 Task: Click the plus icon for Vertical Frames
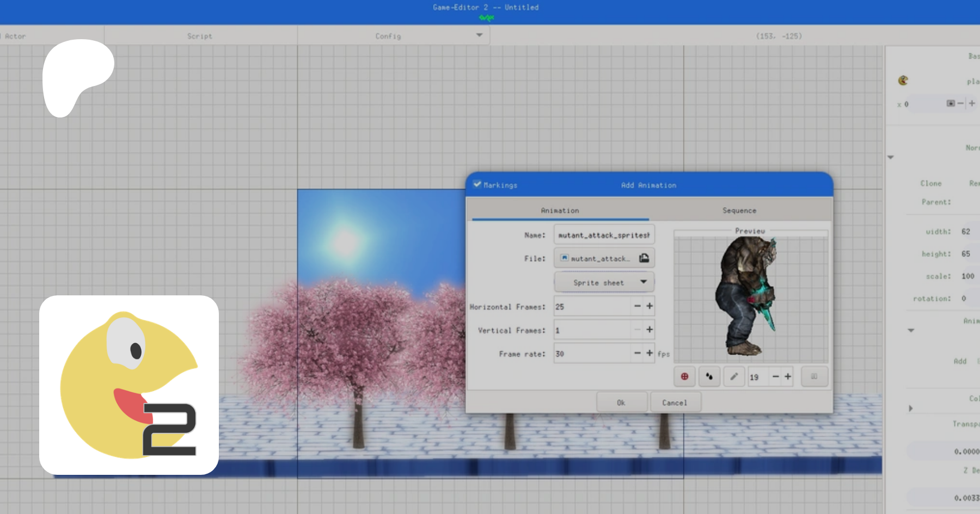tap(650, 330)
